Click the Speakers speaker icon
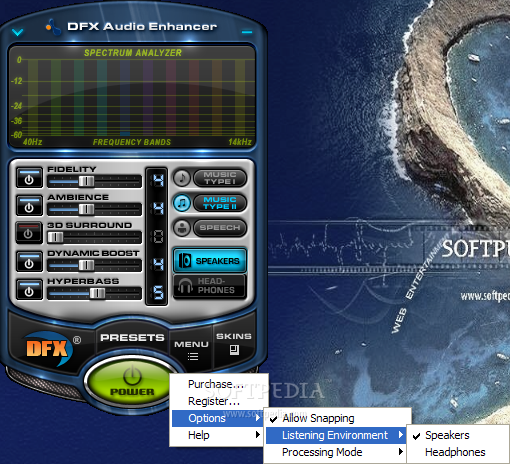The height and width of the screenshot is (464, 510). click(185, 260)
